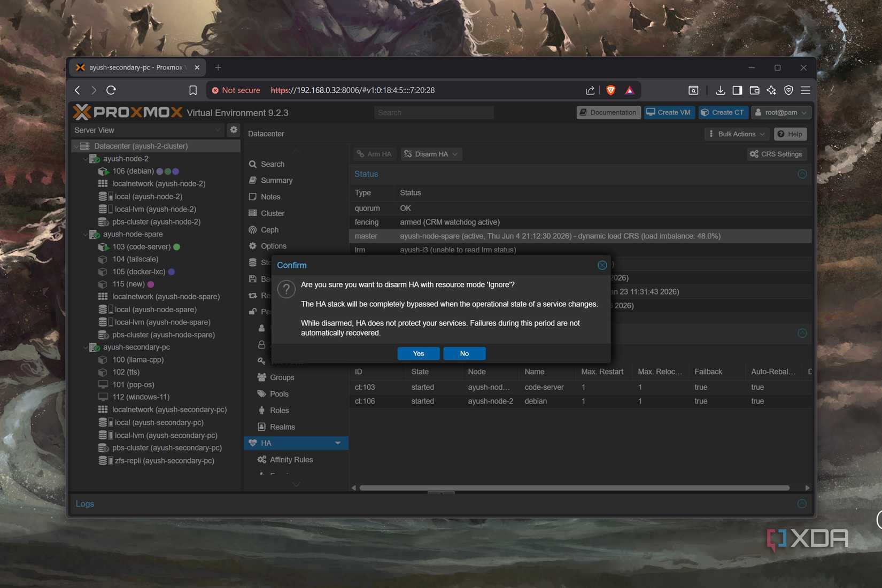Open the Options menu item
This screenshot has width=882, height=588.
tap(273, 246)
